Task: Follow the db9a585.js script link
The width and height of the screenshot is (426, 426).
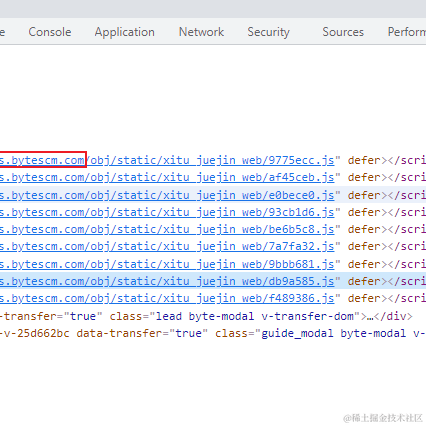Action: click(x=167, y=281)
